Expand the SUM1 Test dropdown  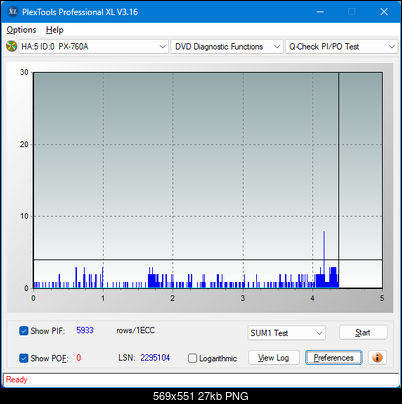pyautogui.click(x=286, y=333)
